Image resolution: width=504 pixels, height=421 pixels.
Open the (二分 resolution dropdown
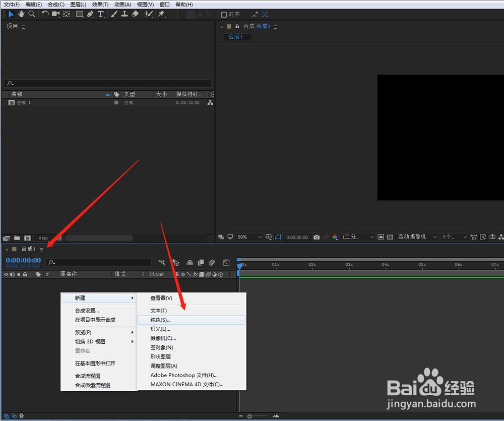(x=358, y=237)
